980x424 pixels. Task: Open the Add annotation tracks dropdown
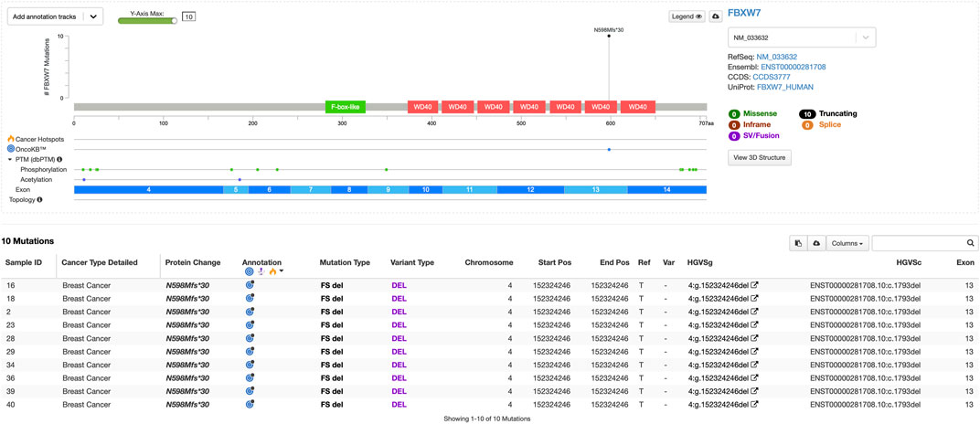pyautogui.click(x=55, y=16)
